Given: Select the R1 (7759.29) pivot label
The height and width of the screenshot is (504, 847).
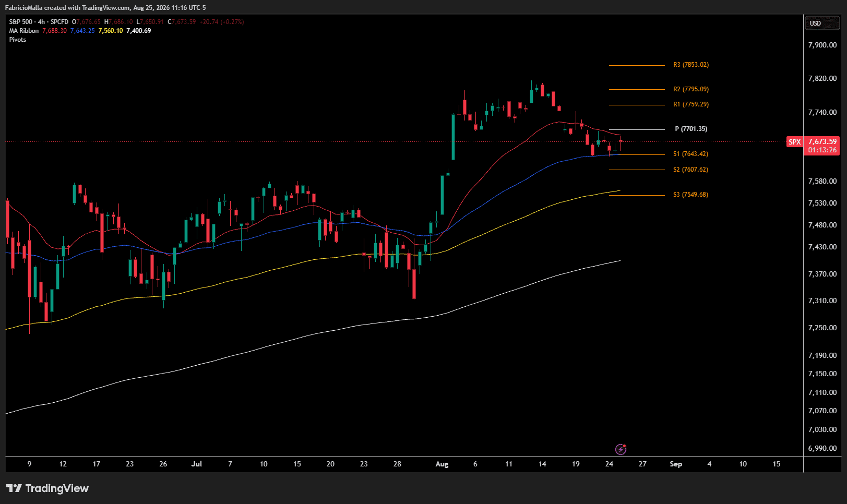Looking at the screenshot, I should [691, 104].
